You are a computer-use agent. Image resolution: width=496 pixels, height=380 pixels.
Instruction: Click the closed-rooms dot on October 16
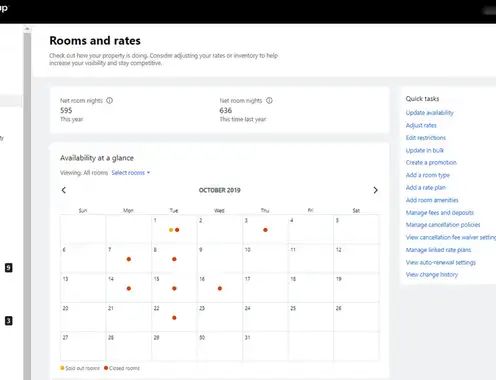click(x=220, y=288)
